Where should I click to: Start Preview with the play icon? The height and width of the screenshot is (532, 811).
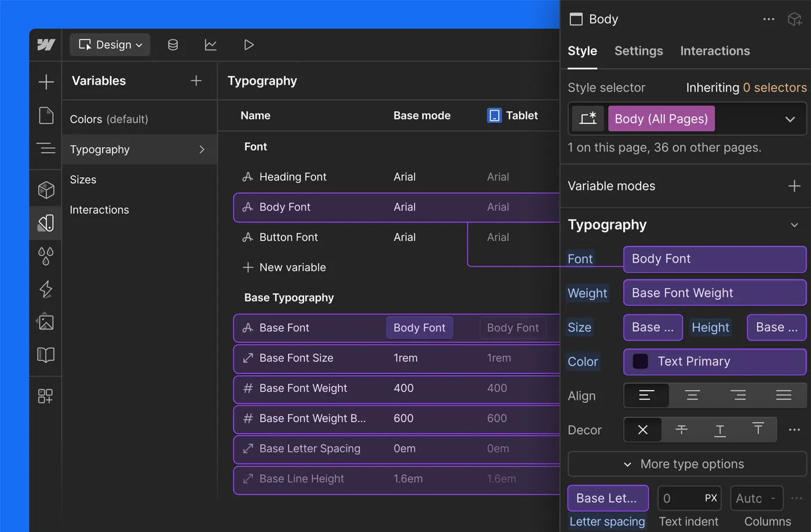click(x=249, y=45)
